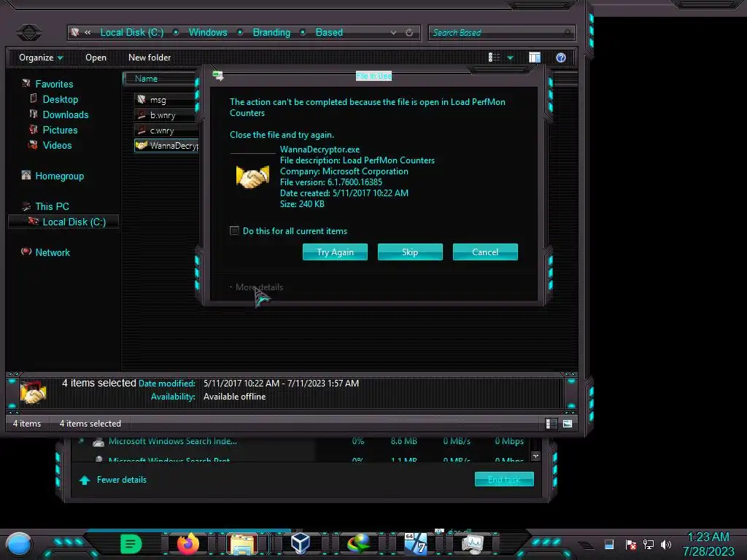
Task: Open Pictures in the navigation pane
Action: pos(60,130)
